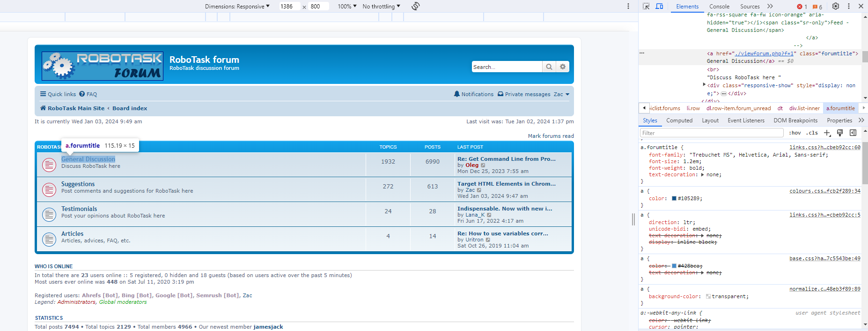The image size is (868, 331).
Task: Click the paint-roller rendering emulation icon in Styles
Action: pyautogui.click(x=840, y=133)
